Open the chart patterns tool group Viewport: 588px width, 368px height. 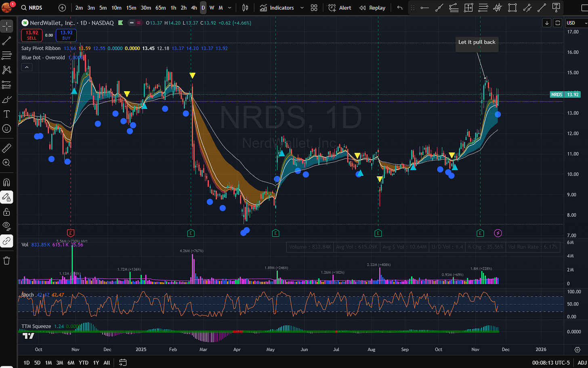pos(6,70)
